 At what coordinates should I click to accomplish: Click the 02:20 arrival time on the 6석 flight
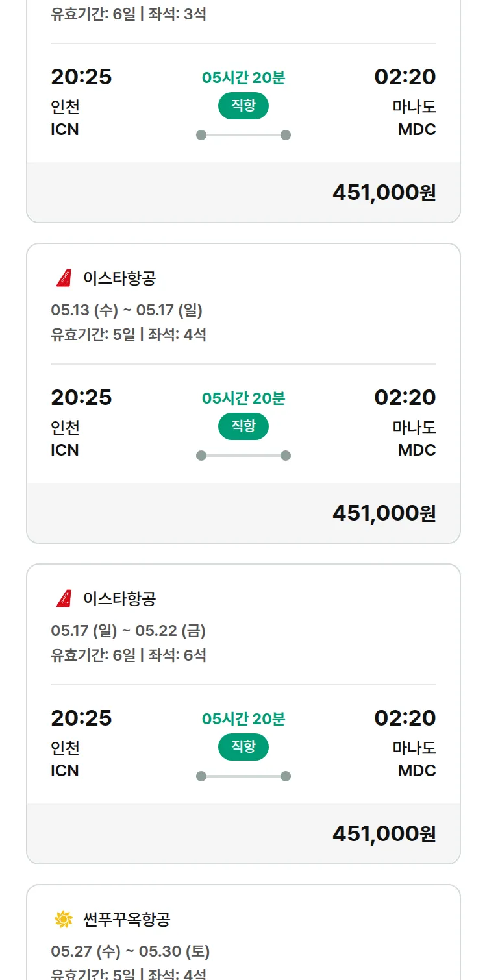pyautogui.click(x=405, y=718)
